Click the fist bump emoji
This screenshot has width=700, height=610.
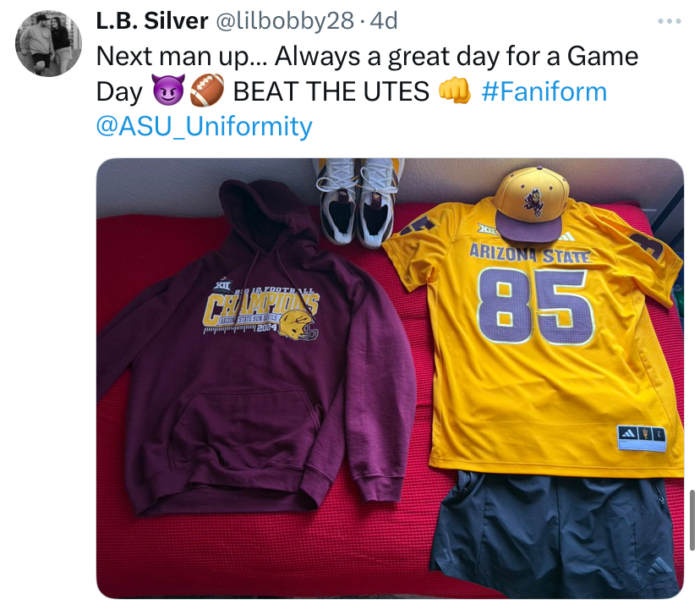tap(455, 91)
